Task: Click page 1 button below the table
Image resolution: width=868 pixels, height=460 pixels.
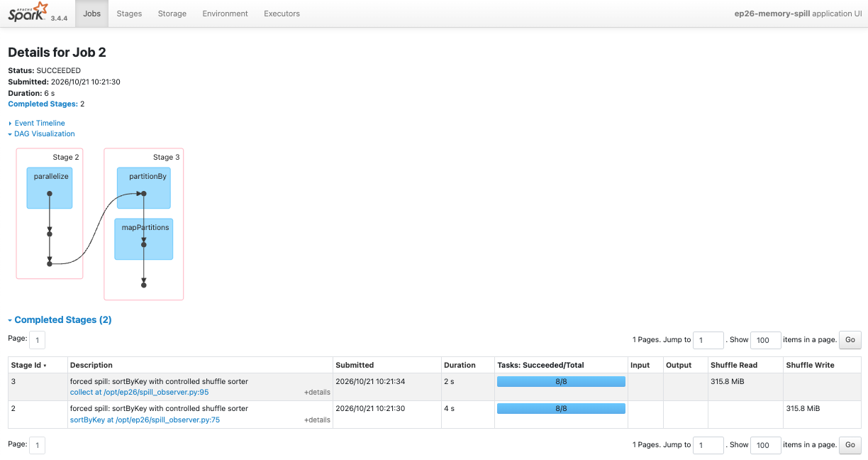Action: pos(37,445)
